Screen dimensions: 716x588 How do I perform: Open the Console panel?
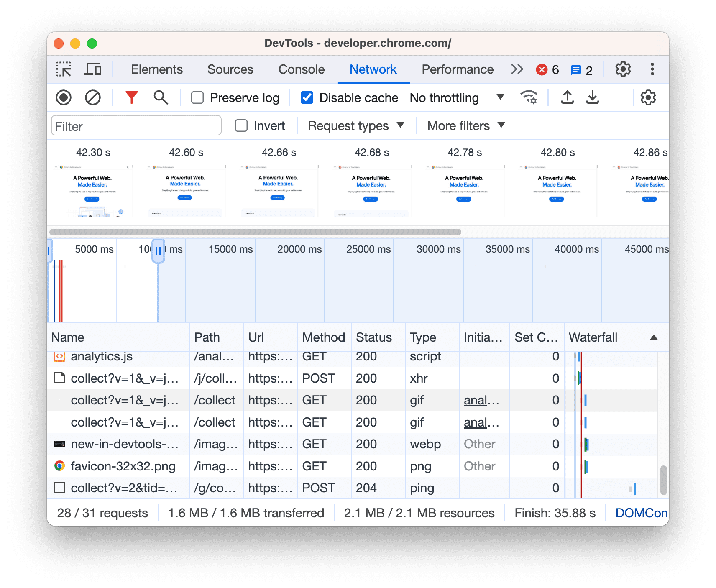click(x=301, y=69)
